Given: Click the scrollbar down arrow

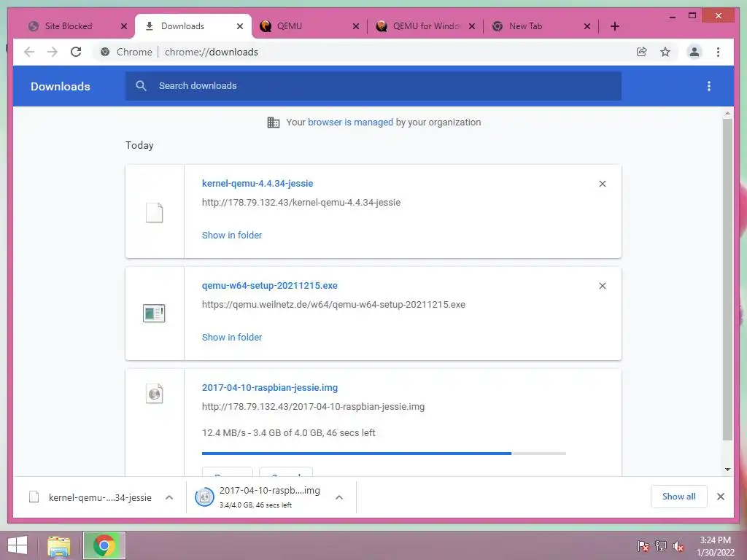Looking at the screenshot, I should click(x=727, y=470).
